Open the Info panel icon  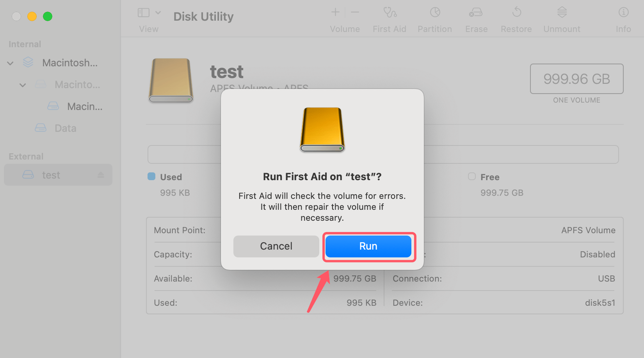pos(623,18)
